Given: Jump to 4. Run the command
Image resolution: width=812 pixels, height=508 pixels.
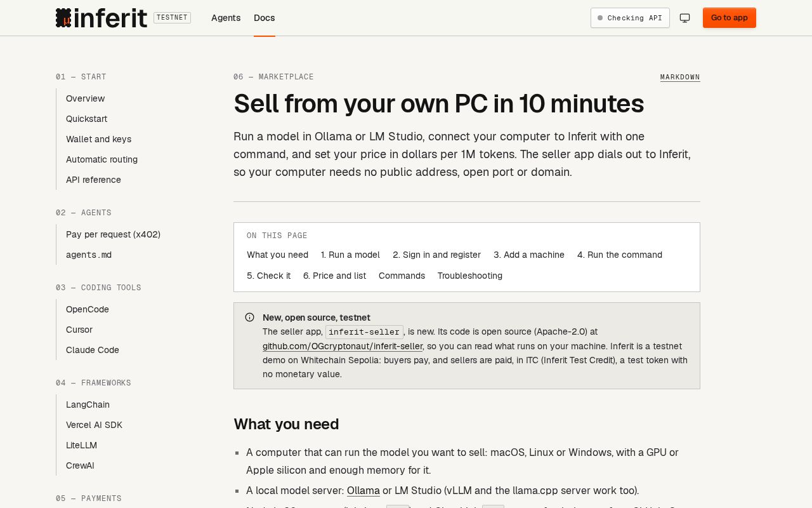Looking at the screenshot, I should click(x=620, y=255).
